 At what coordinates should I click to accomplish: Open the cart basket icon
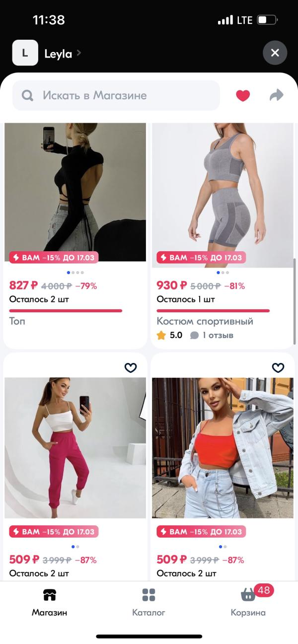pyautogui.click(x=248, y=594)
